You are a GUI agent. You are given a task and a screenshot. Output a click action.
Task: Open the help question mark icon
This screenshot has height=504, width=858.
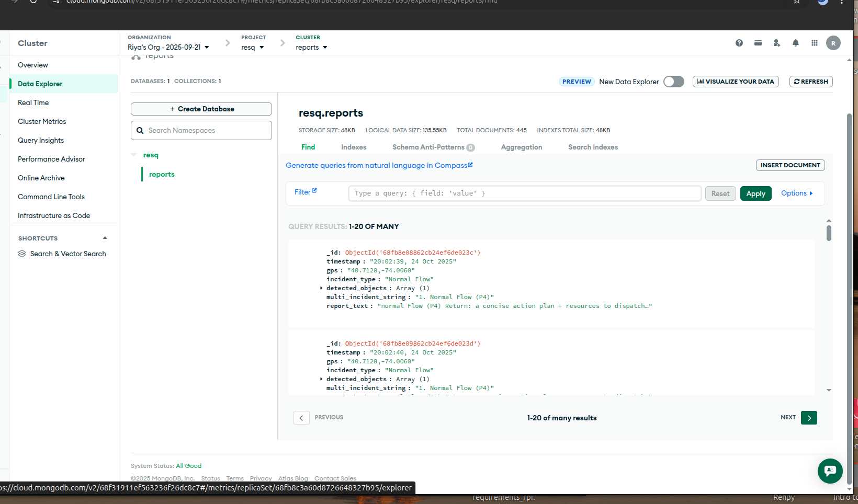[739, 43]
